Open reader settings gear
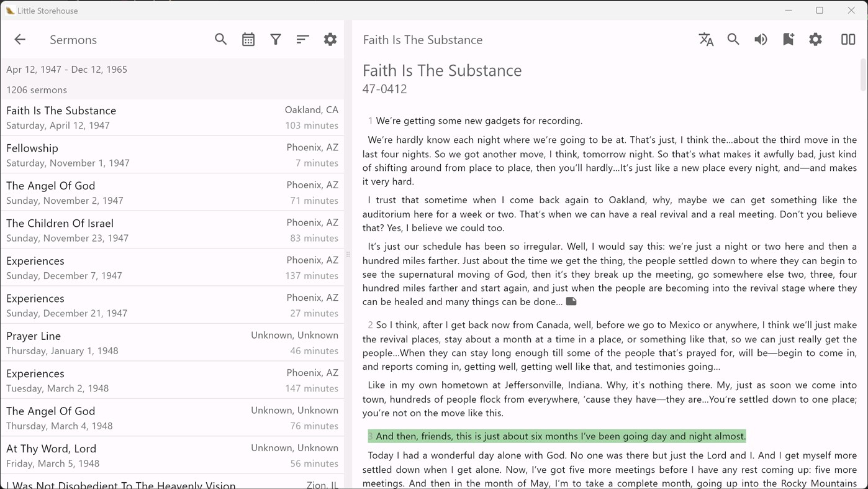The width and height of the screenshot is (868, 489). pyautogui.click(x=815, y=39)
